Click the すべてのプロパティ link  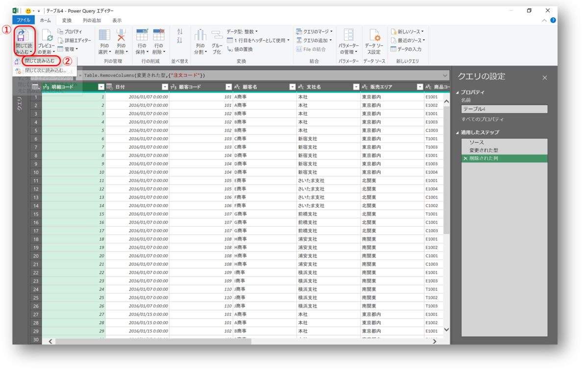(482, 119)
